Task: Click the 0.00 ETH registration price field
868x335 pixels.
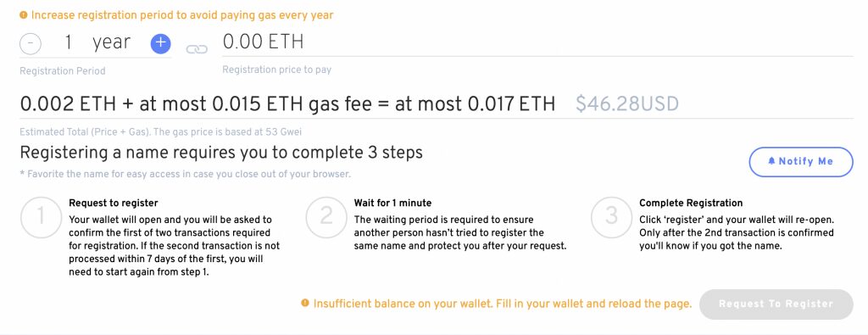Action: click(x=537, y=42)
